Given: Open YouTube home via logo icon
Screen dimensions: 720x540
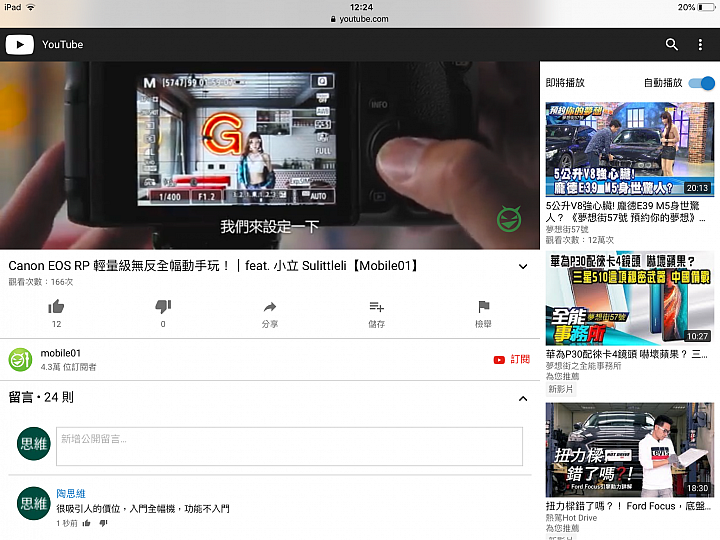Looking at the screenshot, I should click(19, 45).
